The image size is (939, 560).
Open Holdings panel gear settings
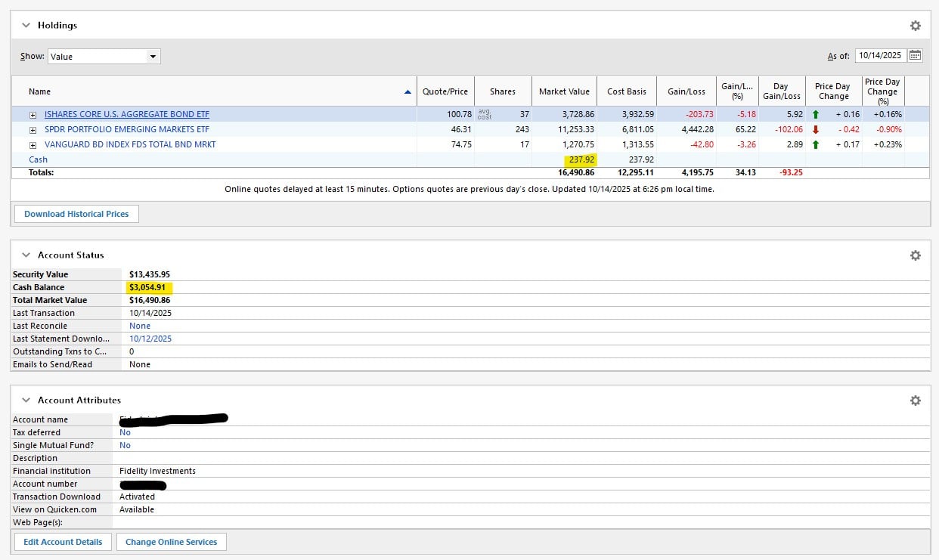point(915,26)
